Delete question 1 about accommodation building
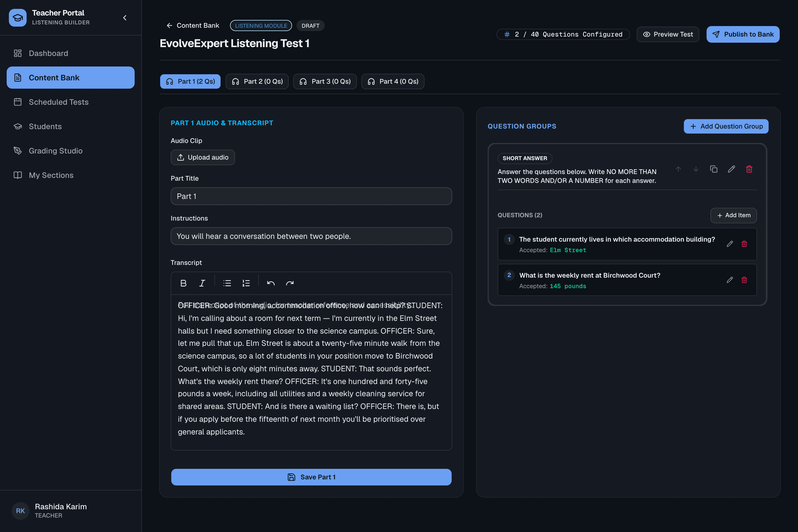This screenshot has width=798, height=532. [x=745, y=244]
